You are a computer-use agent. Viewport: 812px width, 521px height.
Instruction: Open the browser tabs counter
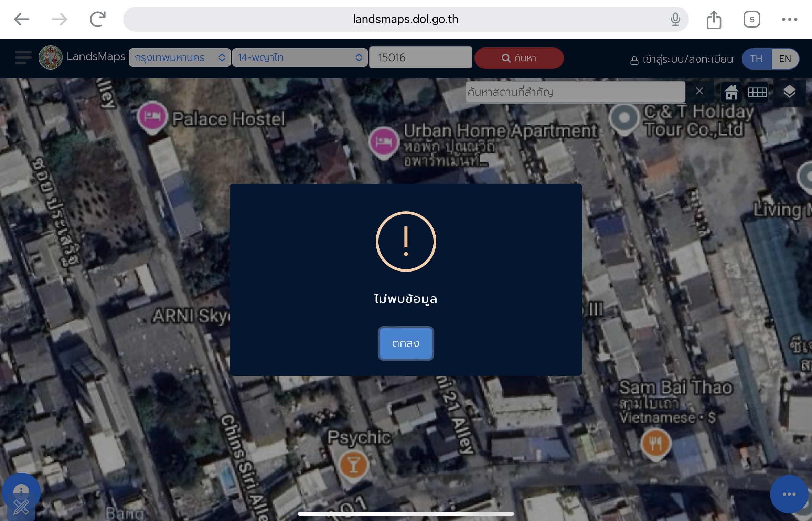(x=751, y=20)
